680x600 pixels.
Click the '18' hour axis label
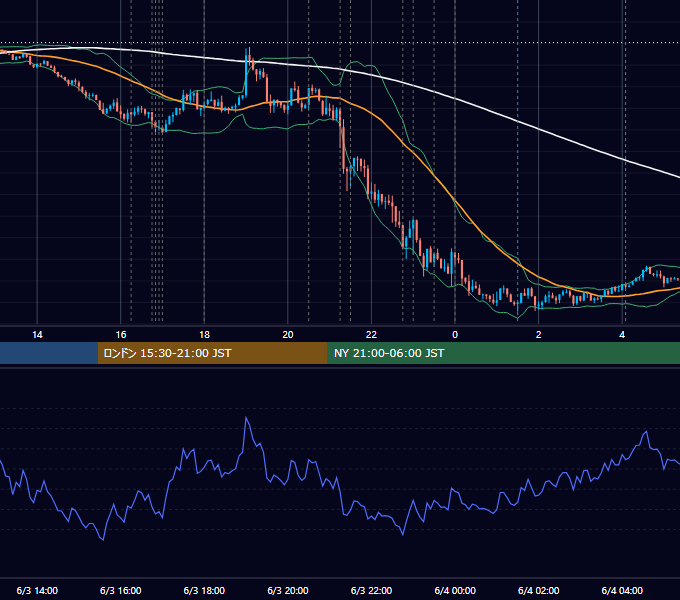tap(204, 335)
